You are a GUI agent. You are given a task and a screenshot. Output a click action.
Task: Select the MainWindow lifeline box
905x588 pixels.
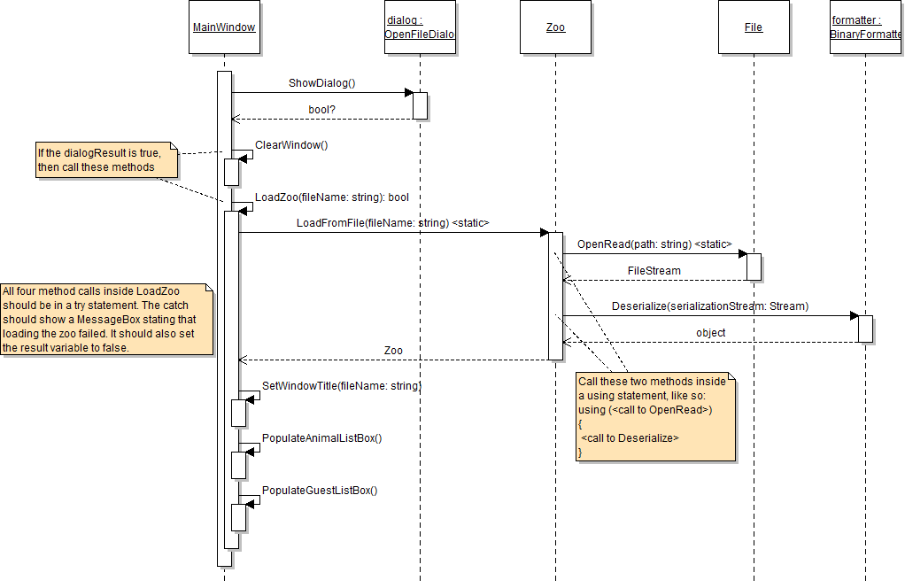[224, 27]
